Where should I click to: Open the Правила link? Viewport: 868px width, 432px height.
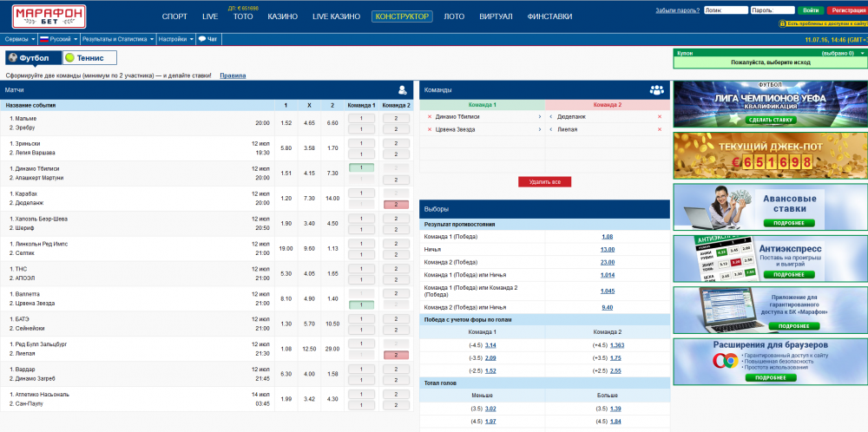[x=233, y=75]
